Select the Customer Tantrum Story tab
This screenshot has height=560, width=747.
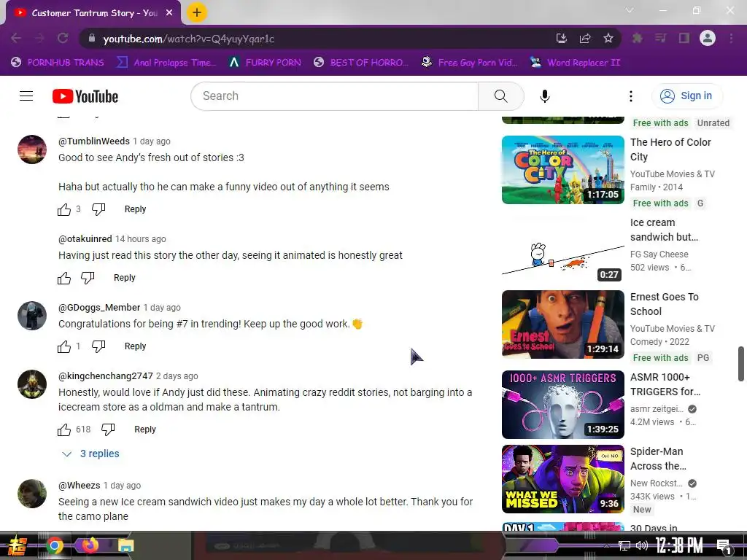pyautogui.click(x=94, y=13)
